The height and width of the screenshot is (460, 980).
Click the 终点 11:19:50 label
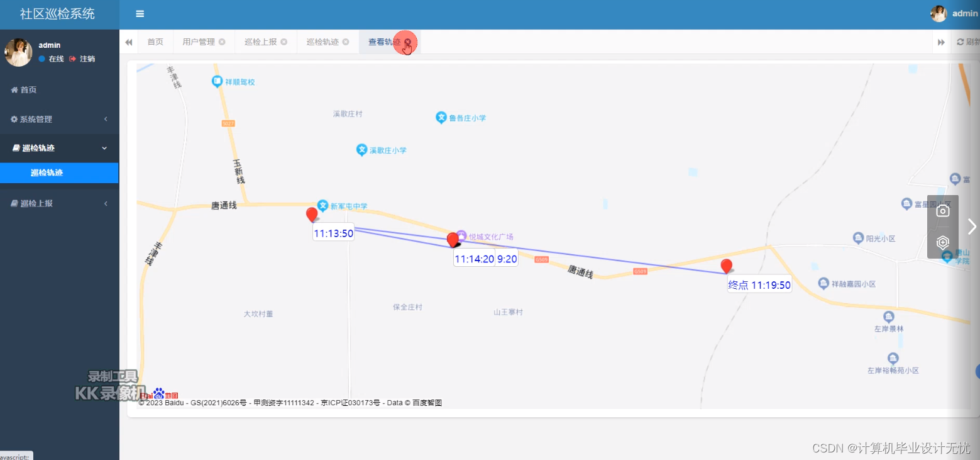[x=759, y=285]
